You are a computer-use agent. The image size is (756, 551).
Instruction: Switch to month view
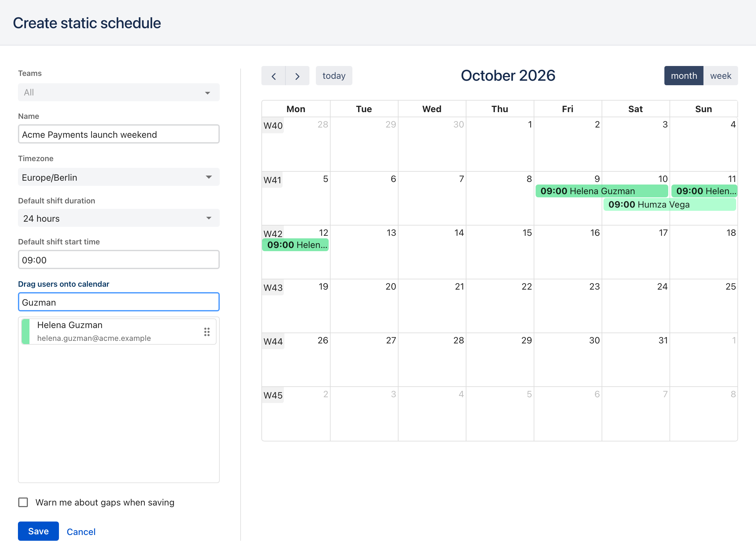(684, 76)
